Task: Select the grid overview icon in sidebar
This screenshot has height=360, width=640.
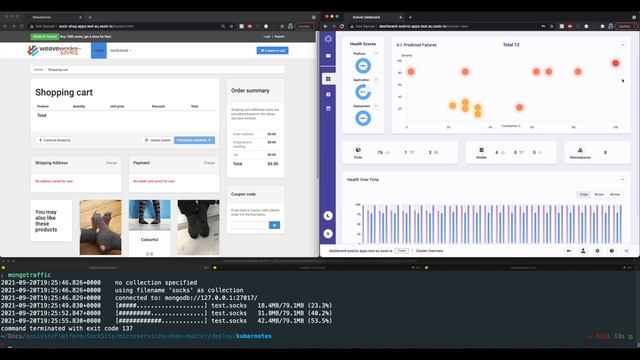Action: tap(328, 79)
